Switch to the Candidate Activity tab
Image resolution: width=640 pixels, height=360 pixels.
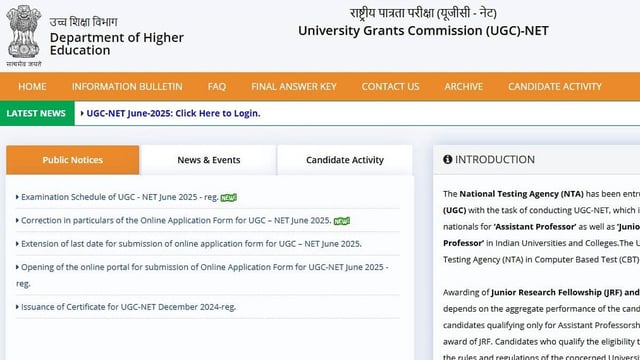pos(345,160)
